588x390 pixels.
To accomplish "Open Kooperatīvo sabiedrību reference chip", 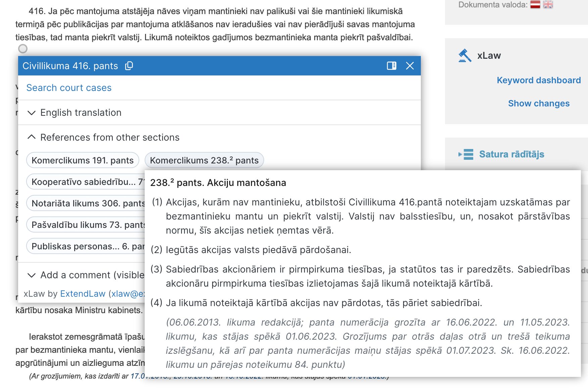I will (x=86, y=182).
